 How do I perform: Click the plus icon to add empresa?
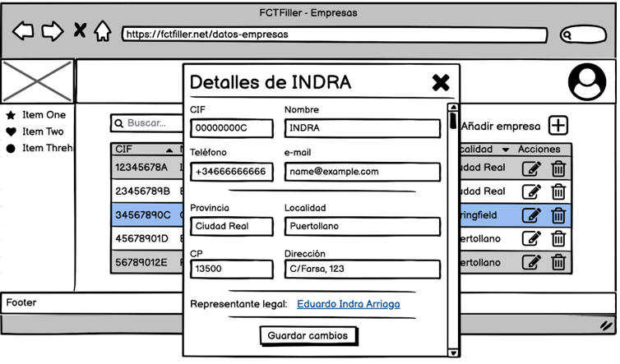pyautogui.click(x=558, y=126)
